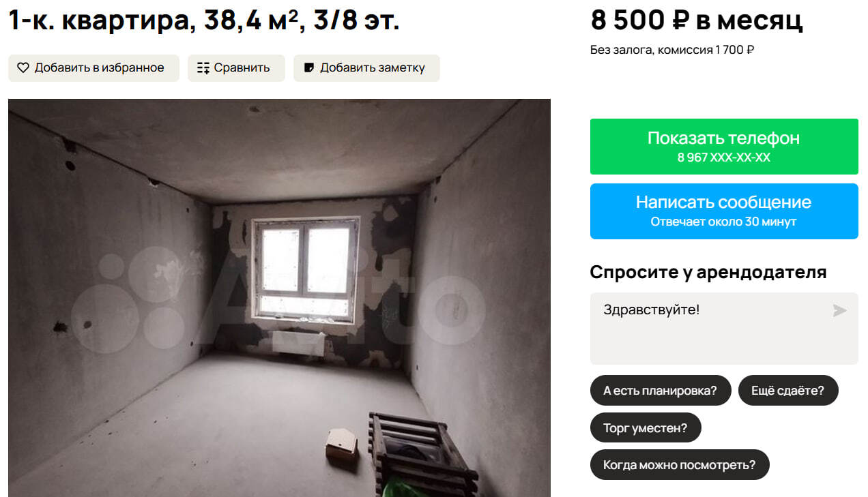868x497 pixels.
Task: Add listing to favorites button
Action: click(x=93, y=68)
